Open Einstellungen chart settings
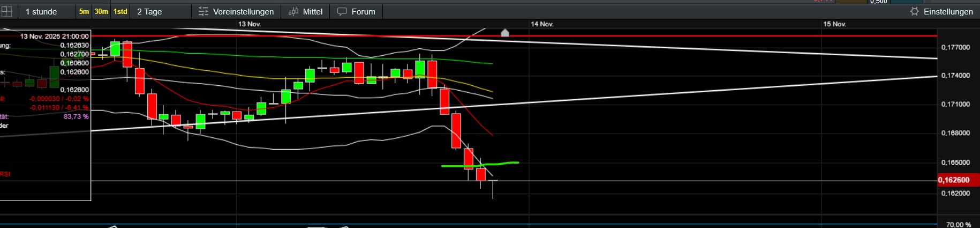The height and width of the screenshot is (228, 980). coord(941,11)
